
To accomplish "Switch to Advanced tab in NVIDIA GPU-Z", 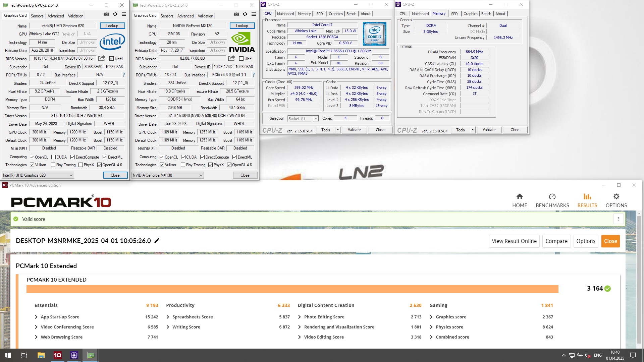I will [185, 16].
